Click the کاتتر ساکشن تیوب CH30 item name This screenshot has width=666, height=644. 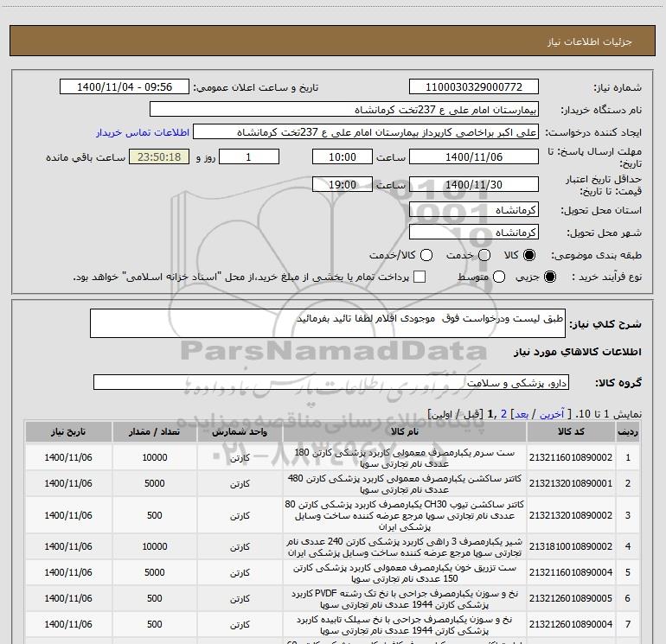coord(405,515)
